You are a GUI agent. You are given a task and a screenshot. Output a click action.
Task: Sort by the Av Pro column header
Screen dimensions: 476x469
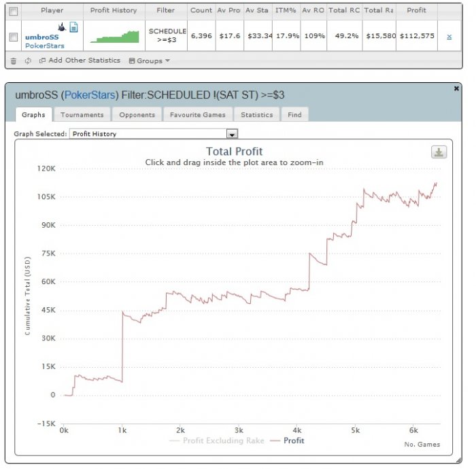pyautogui.click(x=229, y=10)
